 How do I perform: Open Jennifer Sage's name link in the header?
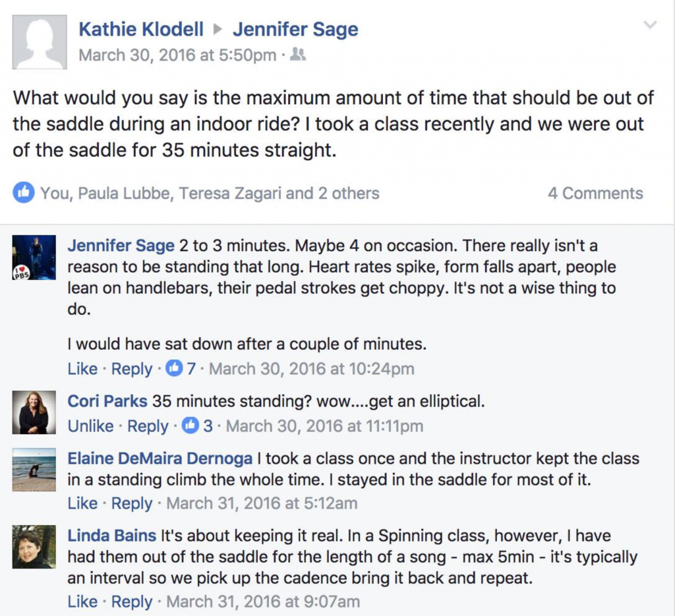click(x=295, y=29)
